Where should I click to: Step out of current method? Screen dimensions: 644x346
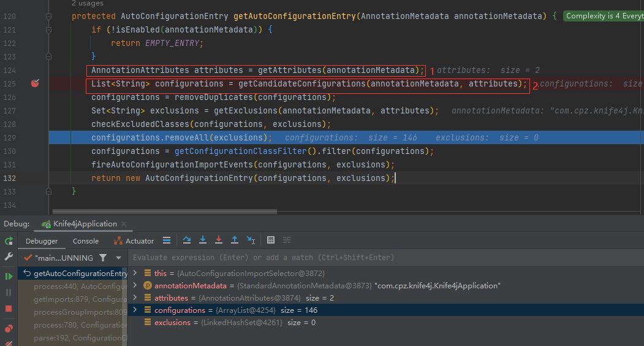coord(235,240)
